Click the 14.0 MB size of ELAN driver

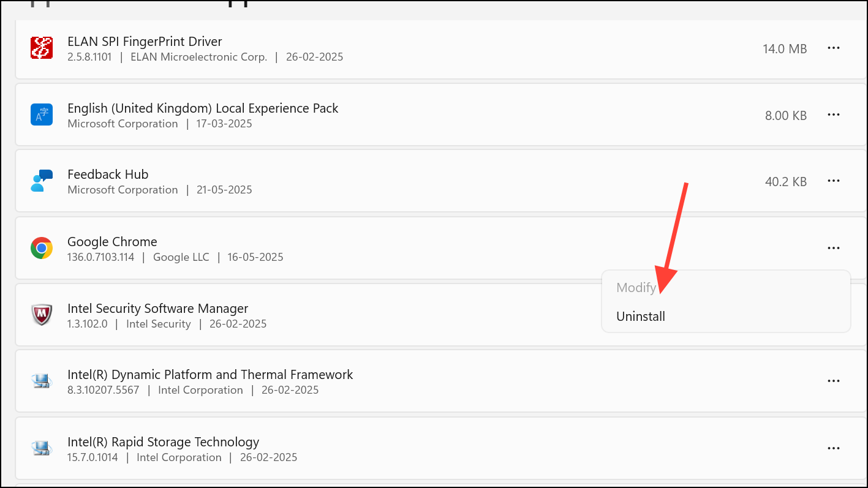(785, 49)
